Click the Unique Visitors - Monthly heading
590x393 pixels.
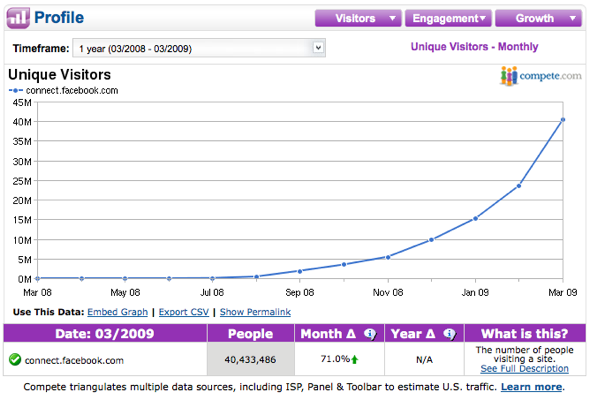click(x=474, y=47)
